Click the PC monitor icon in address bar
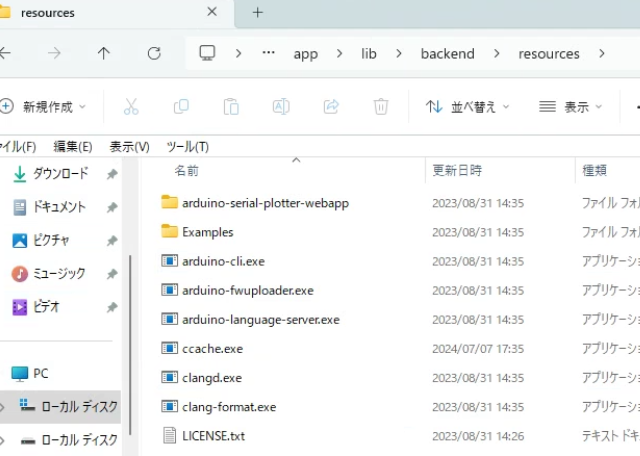This screenshot has width=640, height=456. point(207,53)
